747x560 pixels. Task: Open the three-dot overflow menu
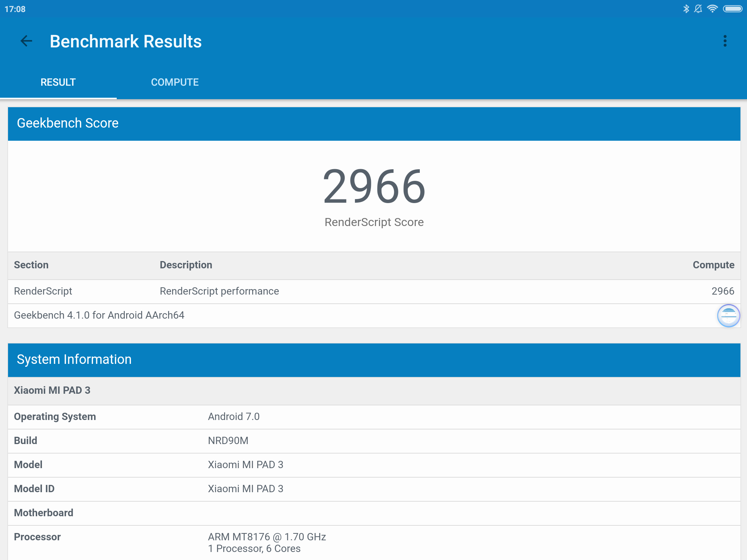click(725, 41)
